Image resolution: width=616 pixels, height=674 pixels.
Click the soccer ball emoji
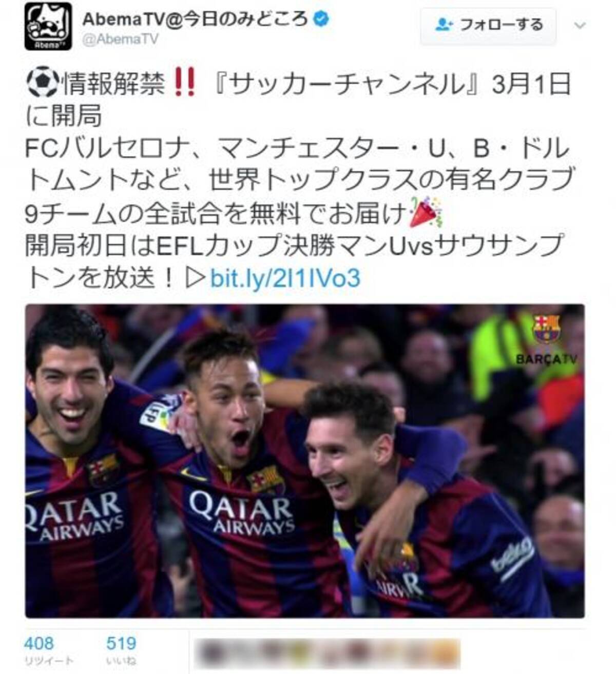click(x=43, y=84)
